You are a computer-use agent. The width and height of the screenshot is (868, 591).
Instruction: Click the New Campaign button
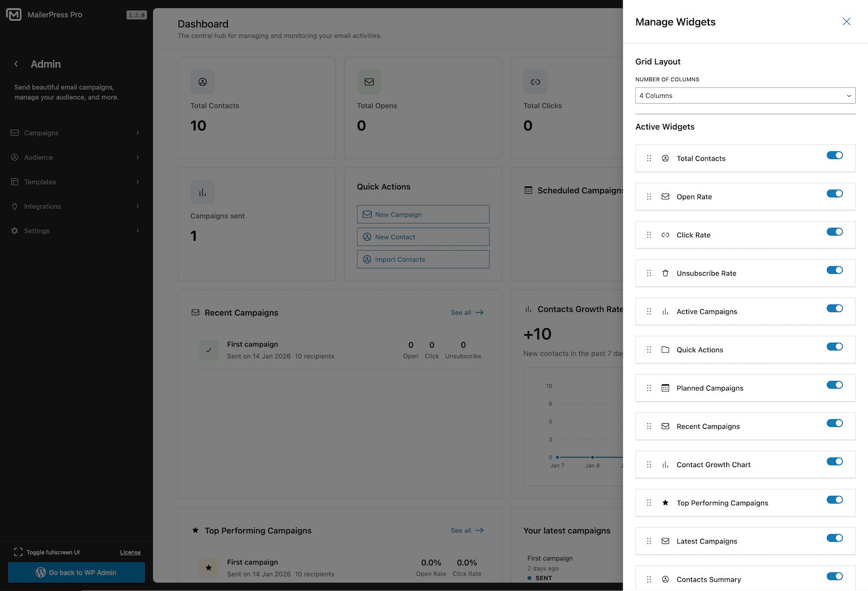click(x=423, y=214)
